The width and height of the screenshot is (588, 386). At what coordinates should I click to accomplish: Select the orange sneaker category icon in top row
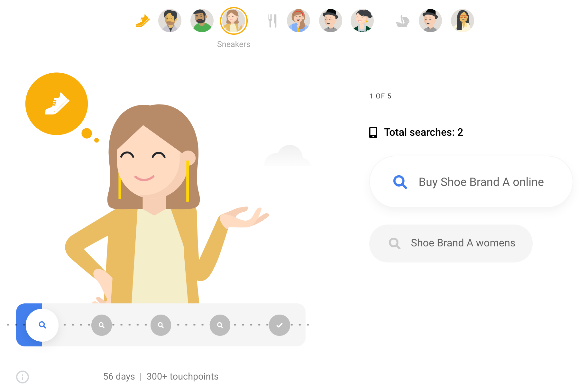click(143, 21)
